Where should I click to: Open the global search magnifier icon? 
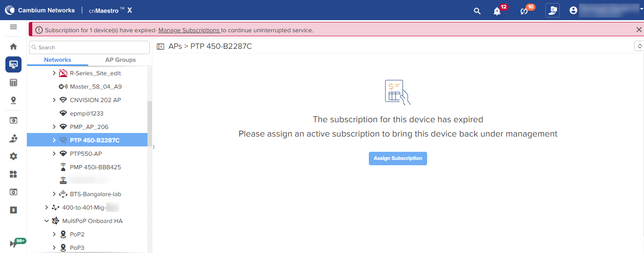tap(477, 11)
